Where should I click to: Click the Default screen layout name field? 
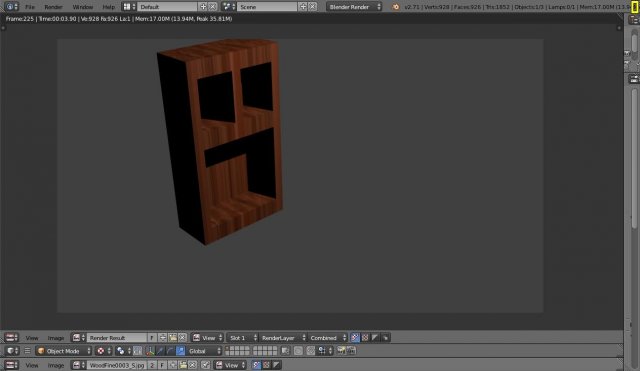(x=167, y=7)
